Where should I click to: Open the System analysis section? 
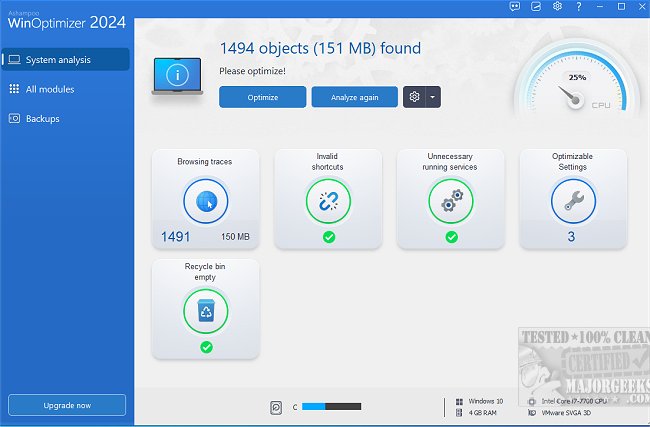click(65, 60)
